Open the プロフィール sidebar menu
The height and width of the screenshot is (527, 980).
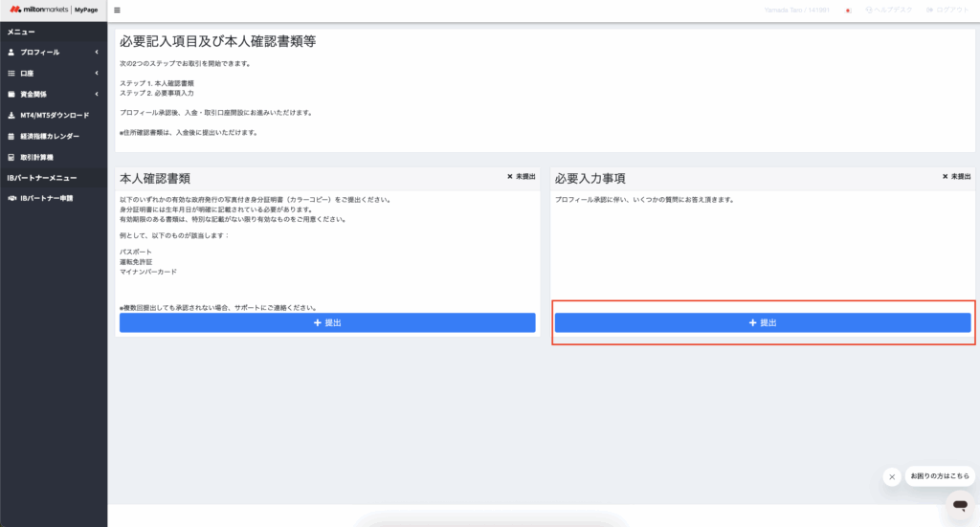[54, 53]
